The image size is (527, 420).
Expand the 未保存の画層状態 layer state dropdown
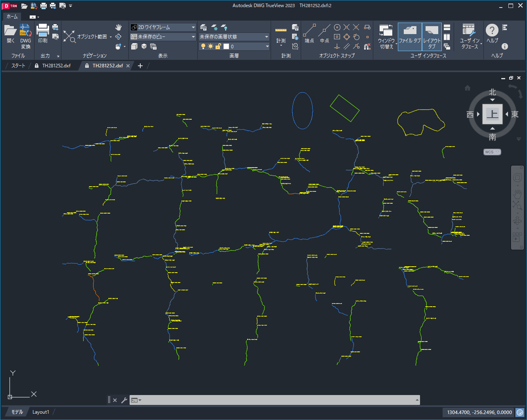click(234, 37)
